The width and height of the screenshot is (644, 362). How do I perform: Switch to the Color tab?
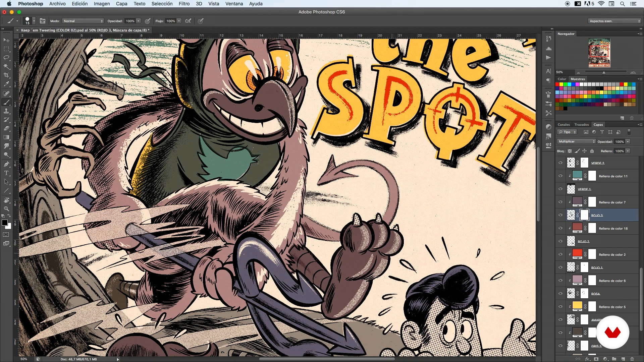click(x=562, y=79)
